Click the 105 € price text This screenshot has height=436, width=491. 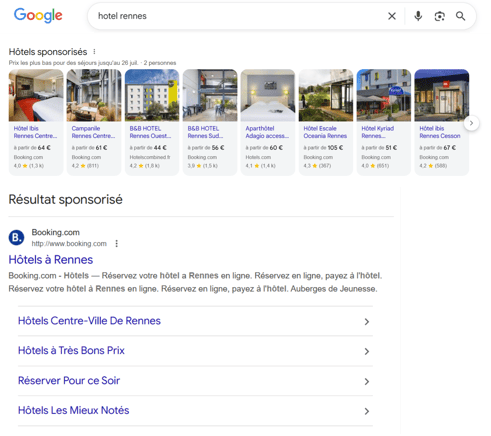coord(335,148)
